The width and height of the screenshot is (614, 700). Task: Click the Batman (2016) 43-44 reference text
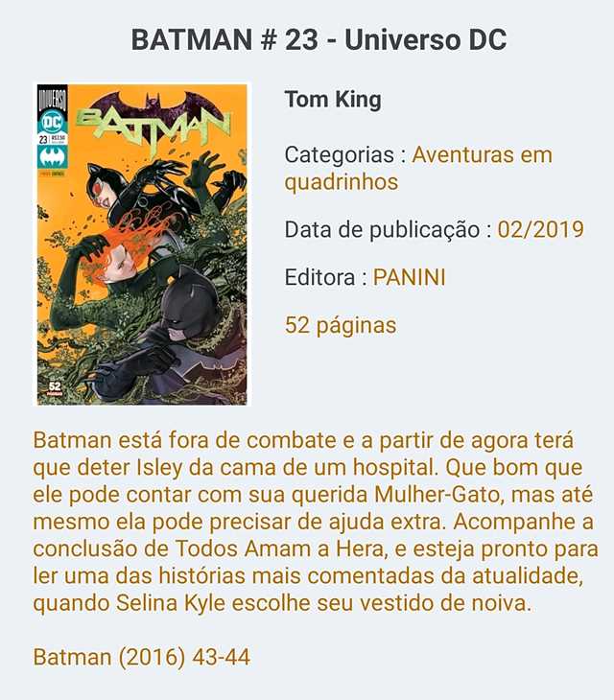[142, 657]
